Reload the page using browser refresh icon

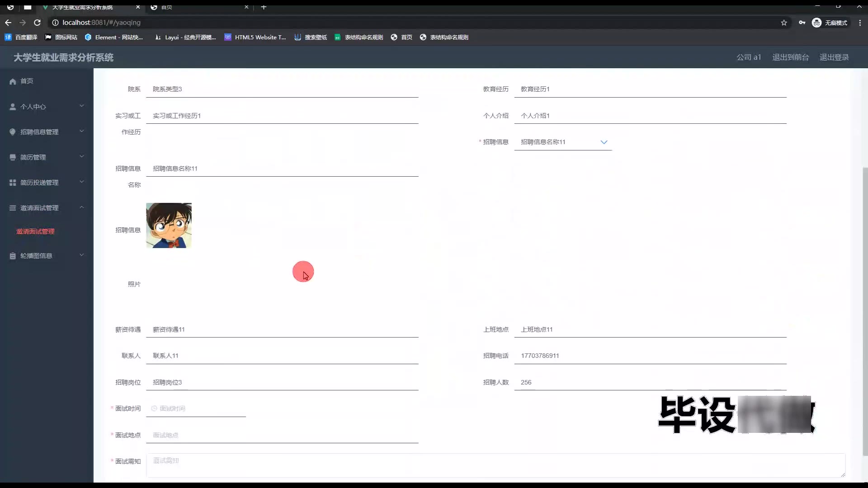pos(38,23)
